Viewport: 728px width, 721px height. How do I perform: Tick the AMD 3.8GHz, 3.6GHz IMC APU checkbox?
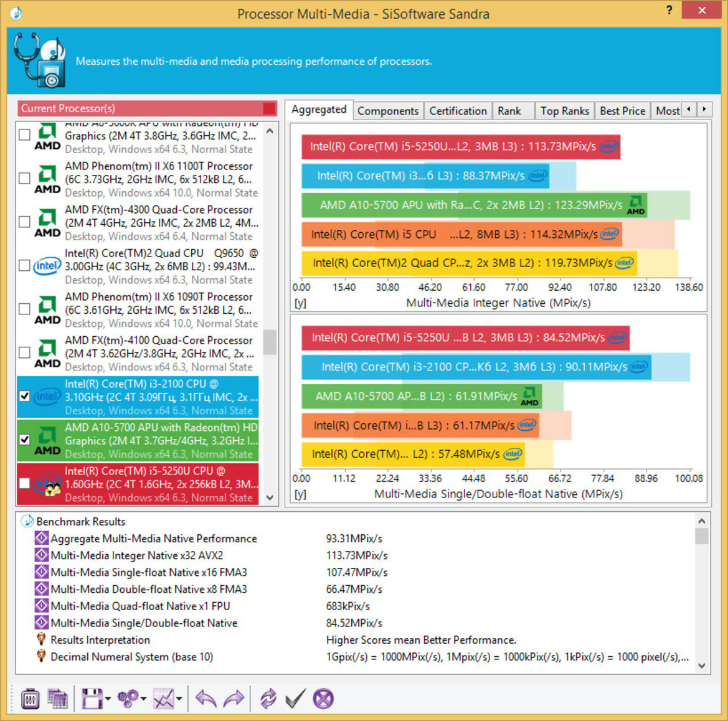tap(25, 135)
